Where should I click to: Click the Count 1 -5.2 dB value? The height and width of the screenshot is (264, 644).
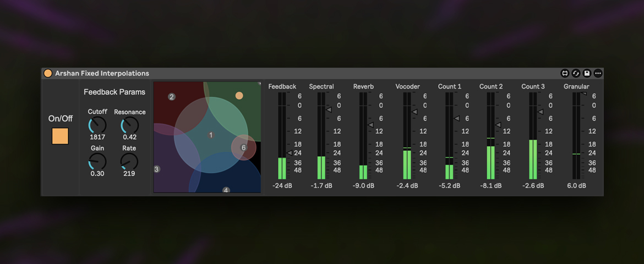click(449, 185)
